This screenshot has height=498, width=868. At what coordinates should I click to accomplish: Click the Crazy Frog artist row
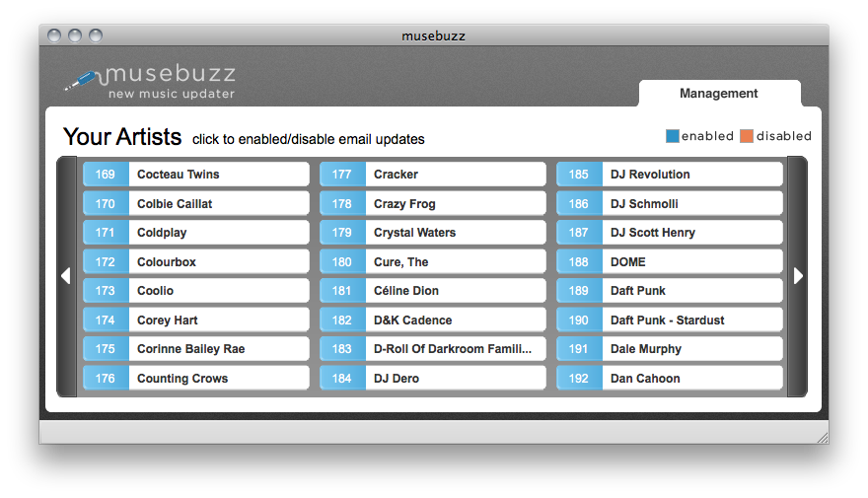coord(433,203)
